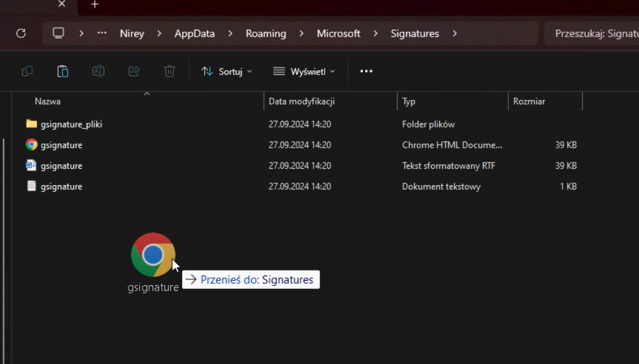Navigate to Microsoft breadcrumb
The image size is (639, 364).
(x=339, y=33)
